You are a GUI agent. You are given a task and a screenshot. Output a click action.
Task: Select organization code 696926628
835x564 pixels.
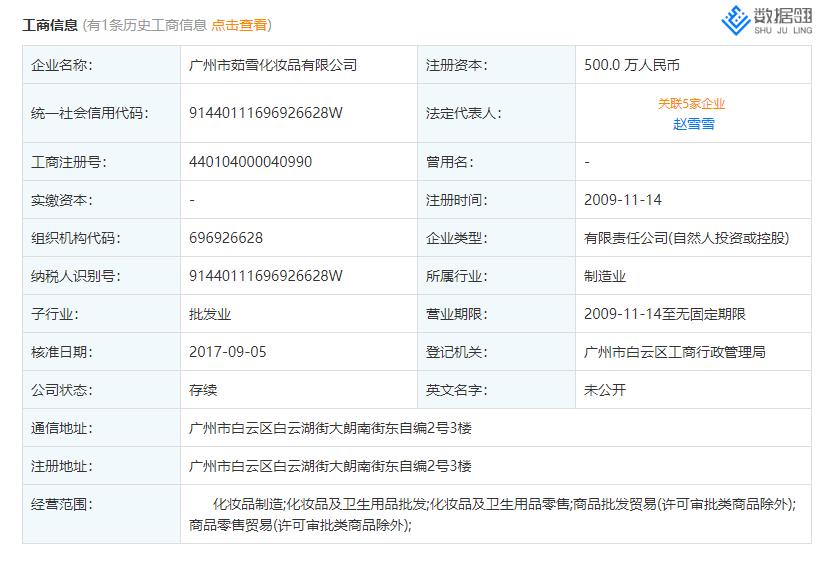point(226,238)
